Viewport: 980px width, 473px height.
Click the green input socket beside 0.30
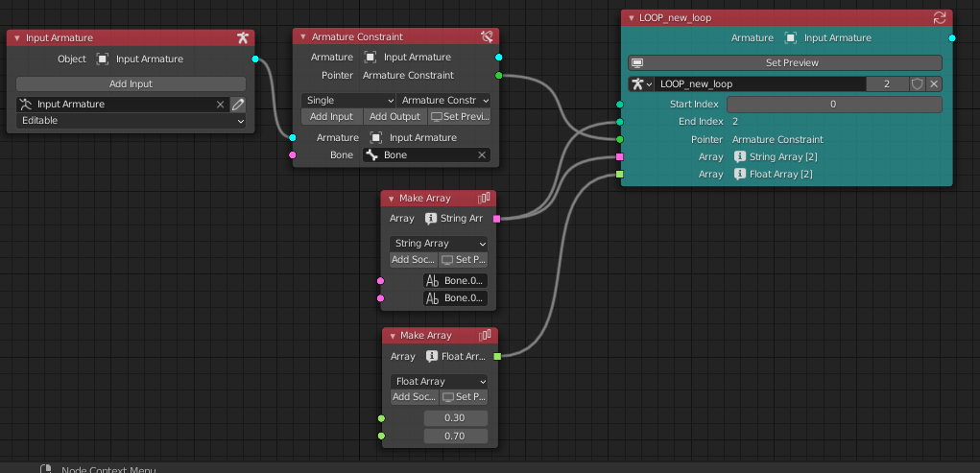381,418
